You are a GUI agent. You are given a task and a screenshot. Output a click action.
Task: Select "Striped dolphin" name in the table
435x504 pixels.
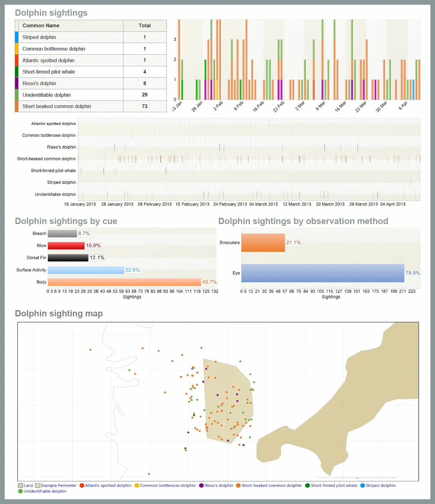(x=39, y=37)
